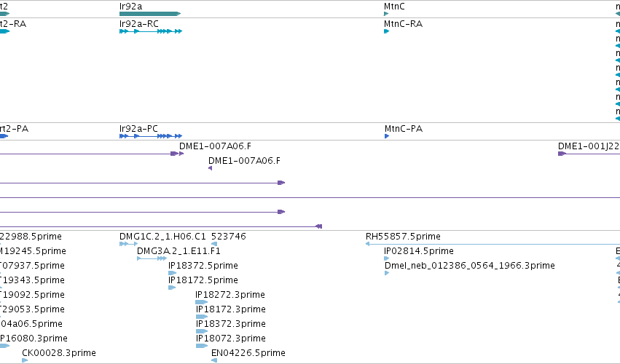
Task: Click the 04a06.5prime label
Action: (31, 324)
